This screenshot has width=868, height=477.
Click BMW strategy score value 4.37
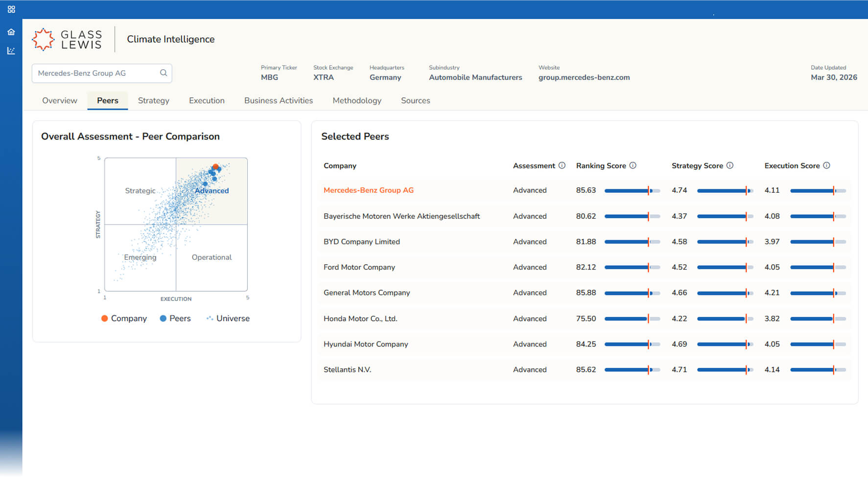(680, 216)
